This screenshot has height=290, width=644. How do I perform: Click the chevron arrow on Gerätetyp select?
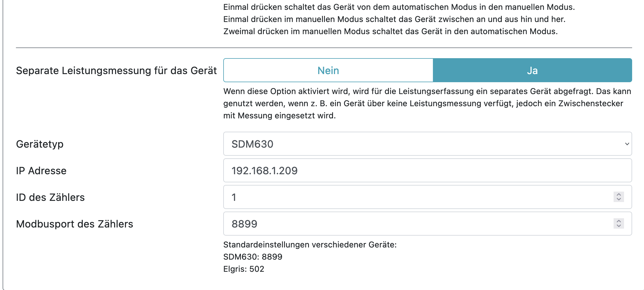tap(627, 144)
